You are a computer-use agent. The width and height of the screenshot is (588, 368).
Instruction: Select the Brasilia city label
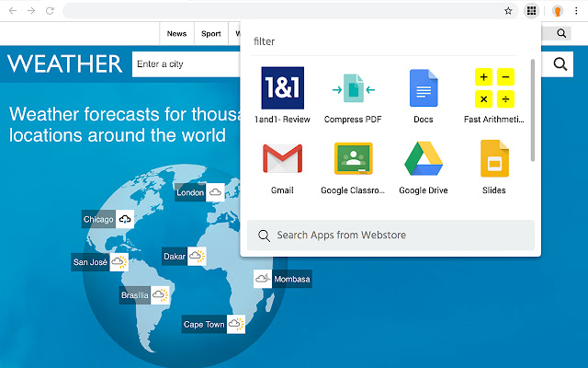(135, 295)
